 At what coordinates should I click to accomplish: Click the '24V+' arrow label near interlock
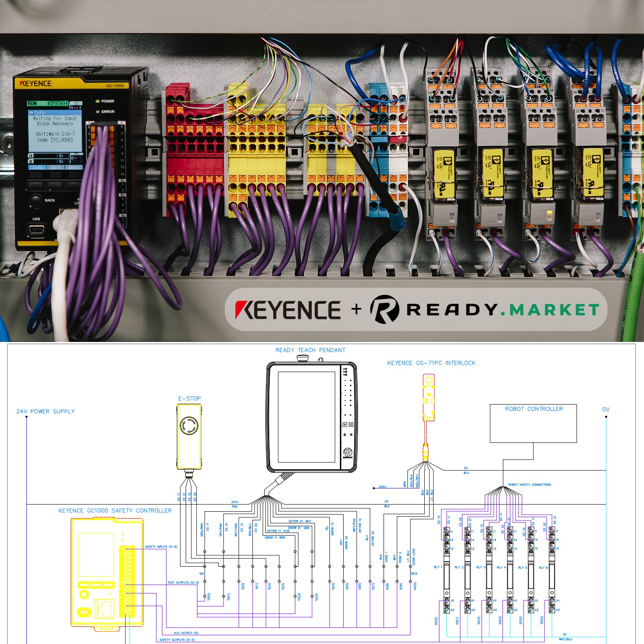click(x=382, y=487)
